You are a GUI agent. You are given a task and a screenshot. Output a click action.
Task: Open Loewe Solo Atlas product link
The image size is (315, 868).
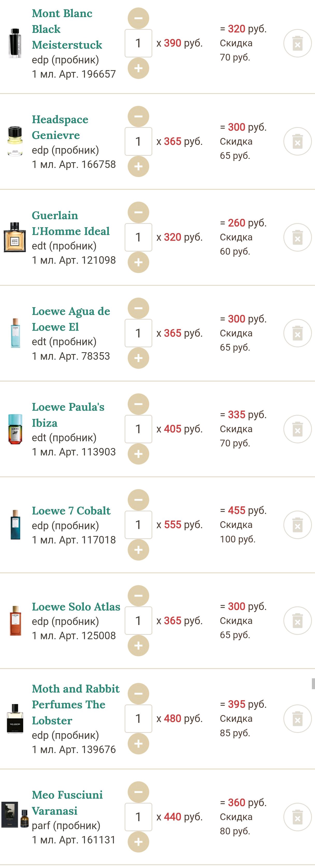(x=76, y=607)
